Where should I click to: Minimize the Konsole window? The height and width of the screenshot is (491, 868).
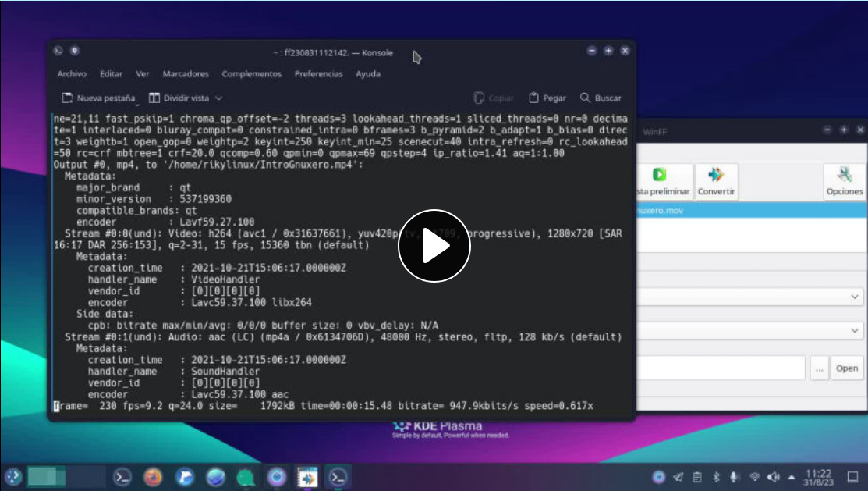click(x=592, y=51)
